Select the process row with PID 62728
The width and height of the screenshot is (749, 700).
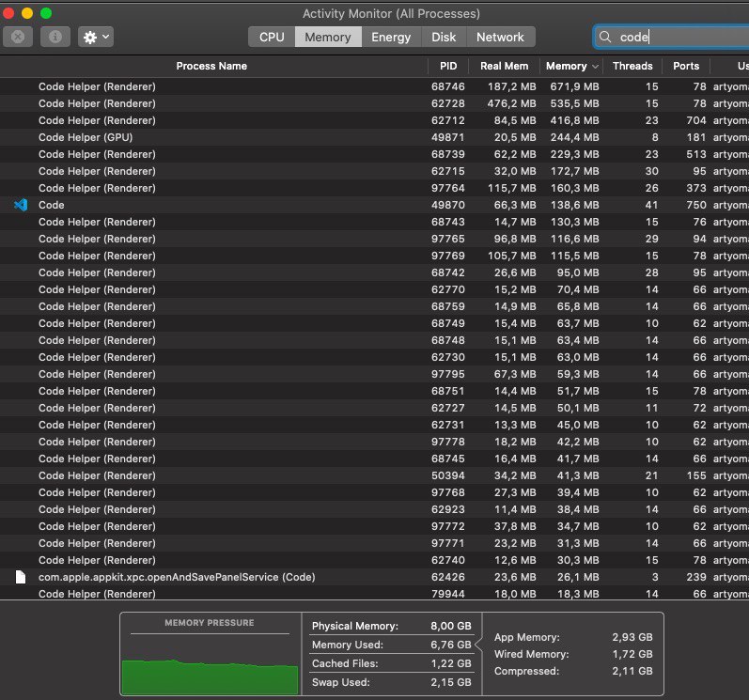374,103
